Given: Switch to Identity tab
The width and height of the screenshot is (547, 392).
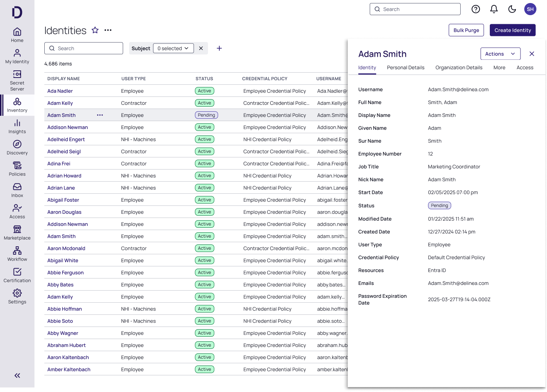Looking at the screenshot, I should point(367,68).
